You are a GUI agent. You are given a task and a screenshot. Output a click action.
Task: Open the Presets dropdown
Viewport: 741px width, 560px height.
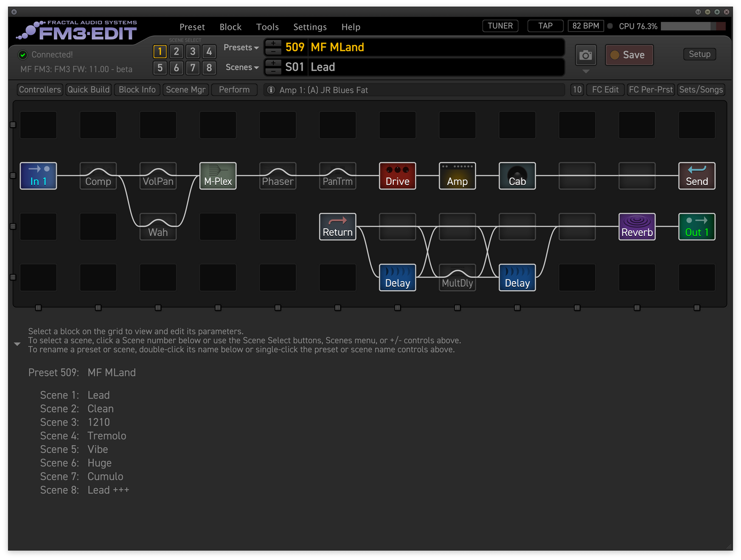(241, 47)
